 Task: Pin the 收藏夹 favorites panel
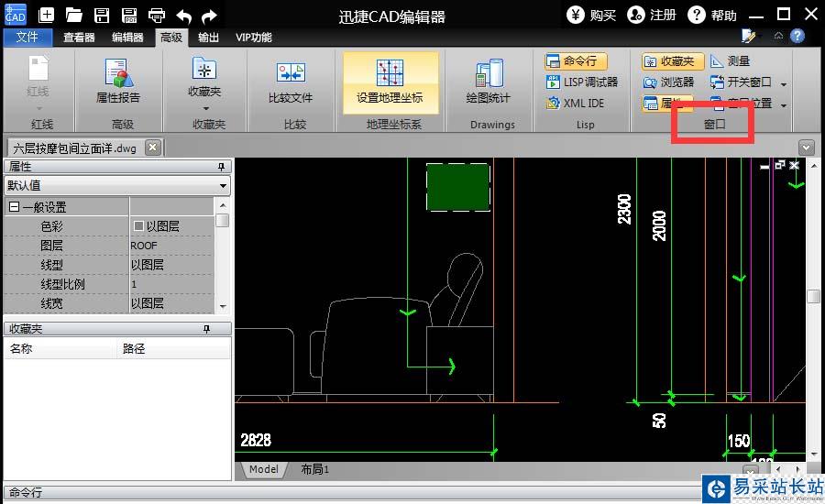206,329
